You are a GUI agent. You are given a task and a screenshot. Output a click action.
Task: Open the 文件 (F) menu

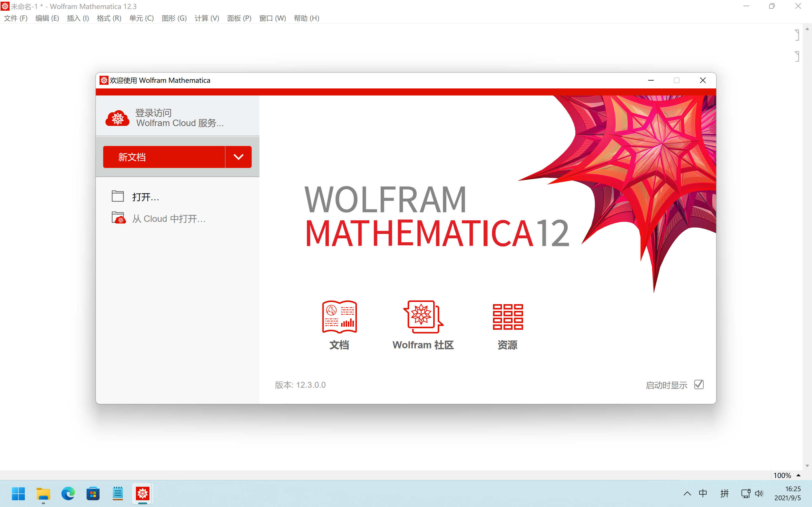[x=15, y=18]
